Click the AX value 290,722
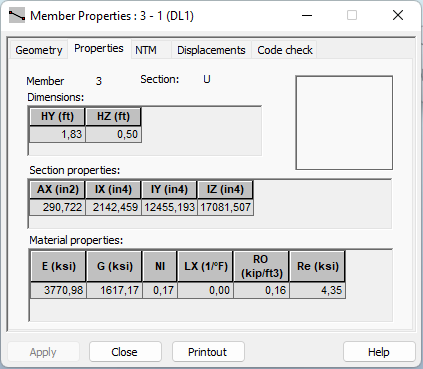 (x=57, y=207)
